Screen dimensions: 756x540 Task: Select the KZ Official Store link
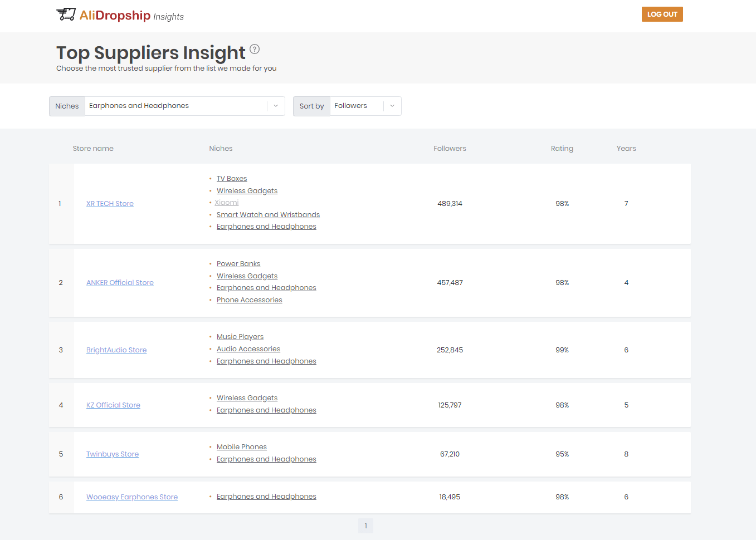[113, 405]
